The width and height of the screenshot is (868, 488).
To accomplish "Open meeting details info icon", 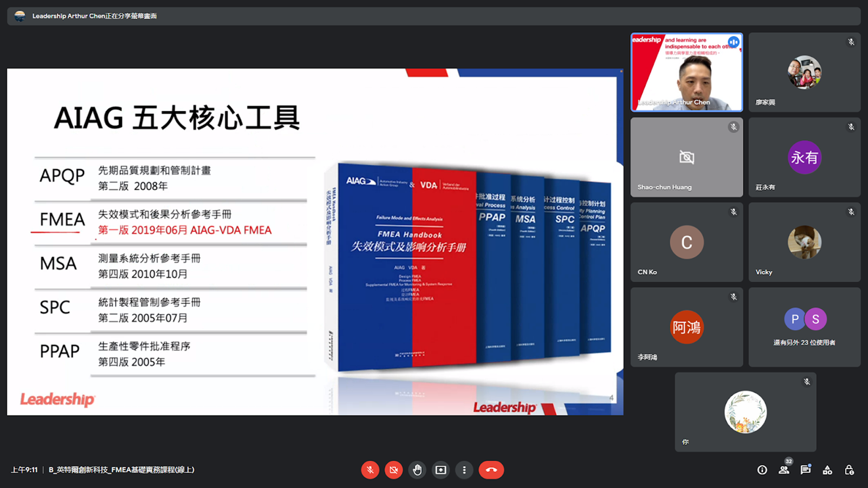I will [762, 470].
